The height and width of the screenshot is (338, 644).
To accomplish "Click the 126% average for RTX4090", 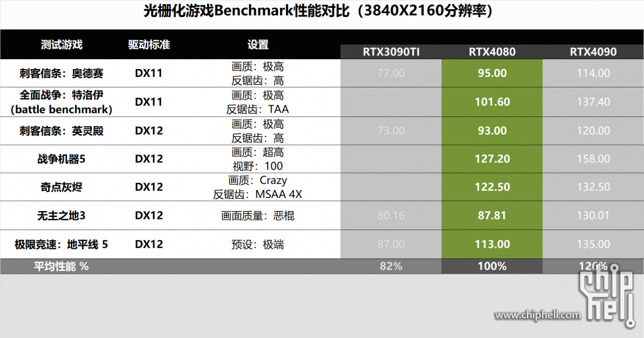I will (x=593, y=266).
